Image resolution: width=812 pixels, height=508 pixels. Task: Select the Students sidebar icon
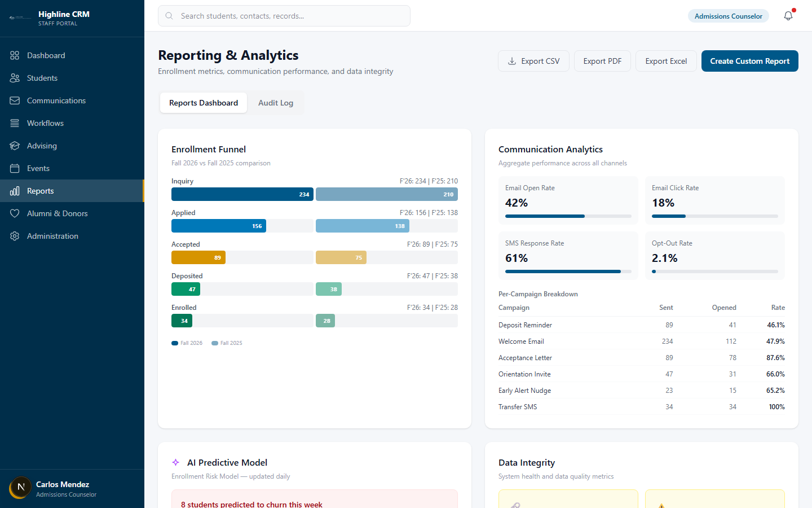(15, 78)
